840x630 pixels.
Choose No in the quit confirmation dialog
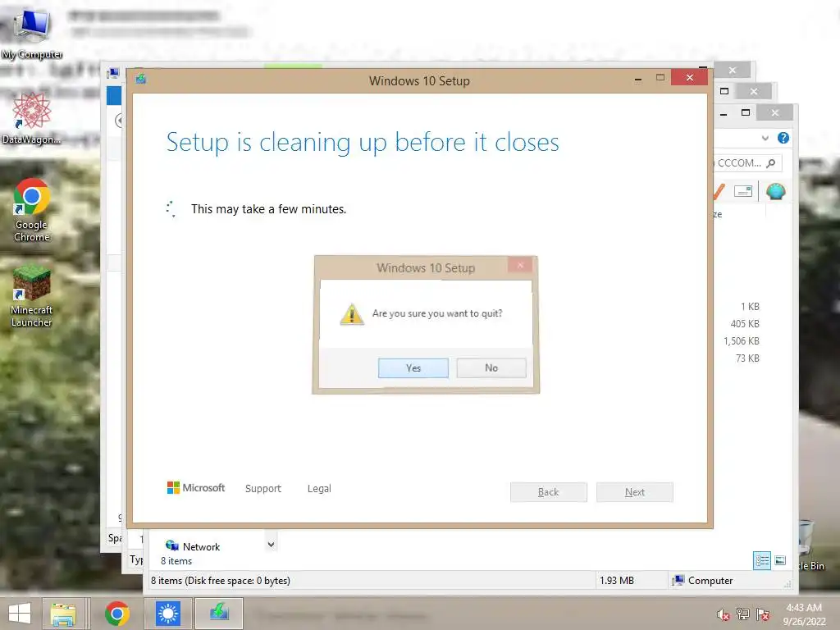[491, 368]
